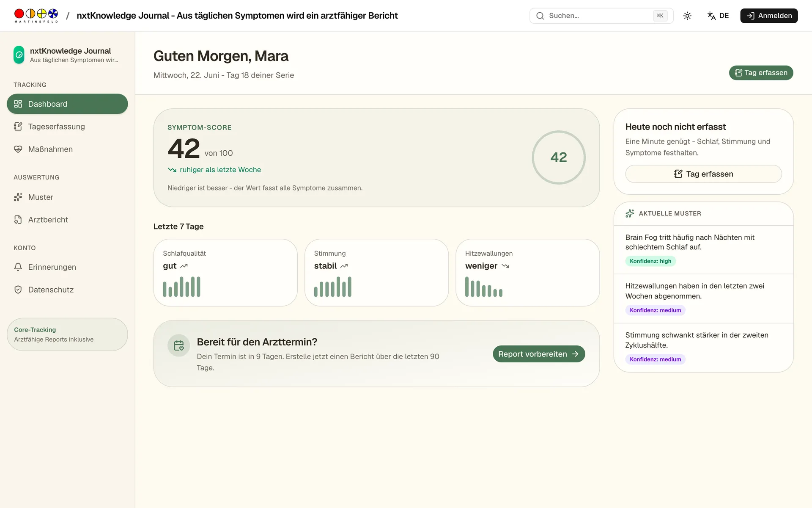The image size is (812, 508).
Task: Click the trend-up arrow next to stabil
Action: click(344, 266)
